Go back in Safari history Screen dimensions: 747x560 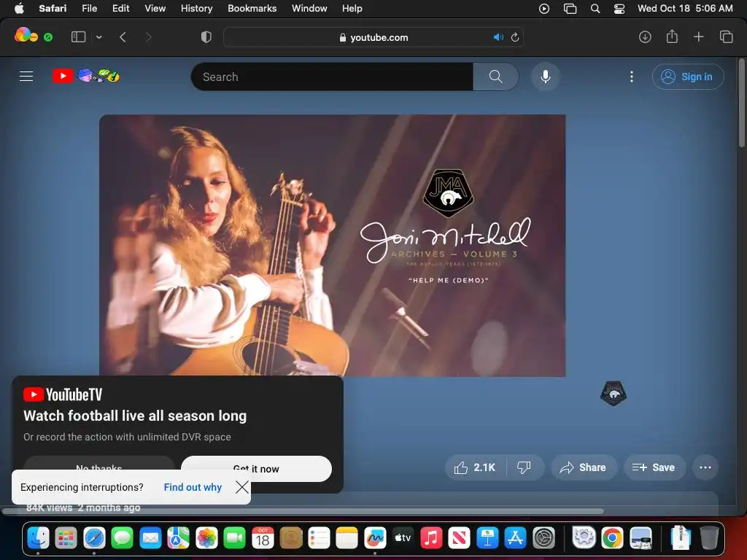click(123, 37)
